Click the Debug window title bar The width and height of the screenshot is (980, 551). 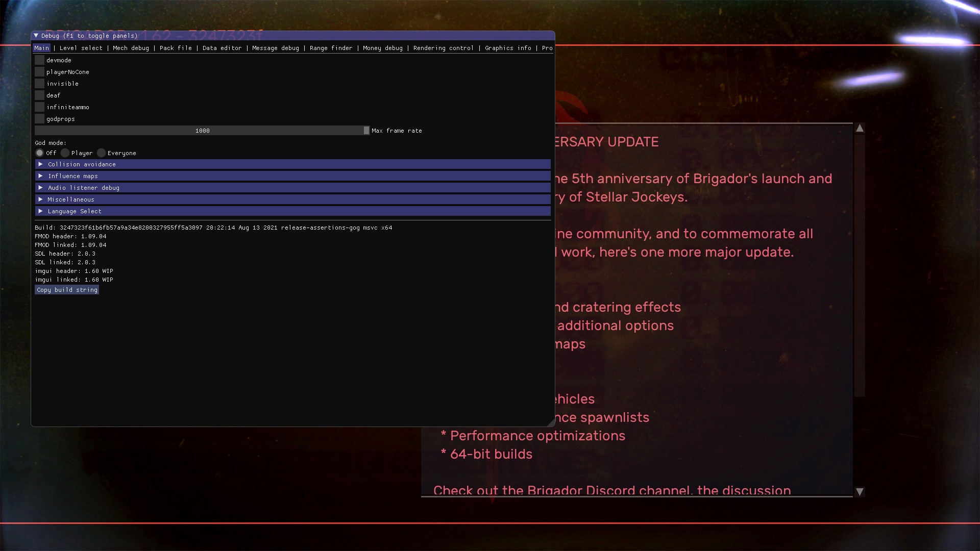point(292,36)
